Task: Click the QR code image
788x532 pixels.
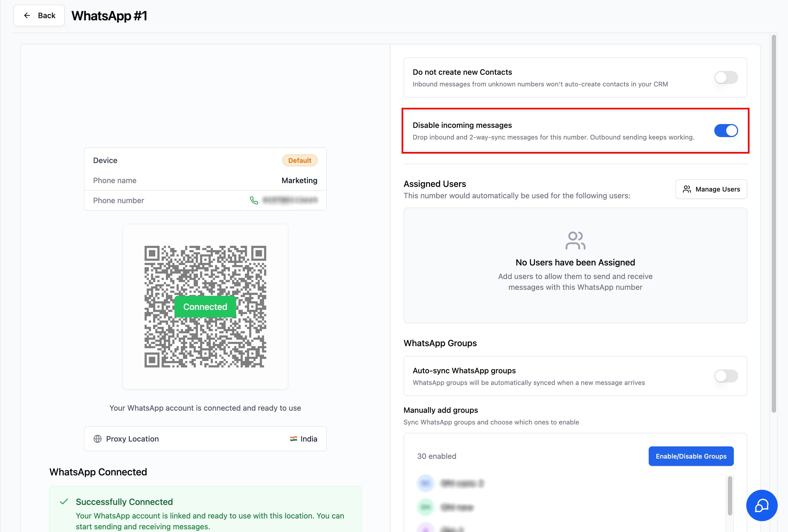Action: tap(205, 307)
